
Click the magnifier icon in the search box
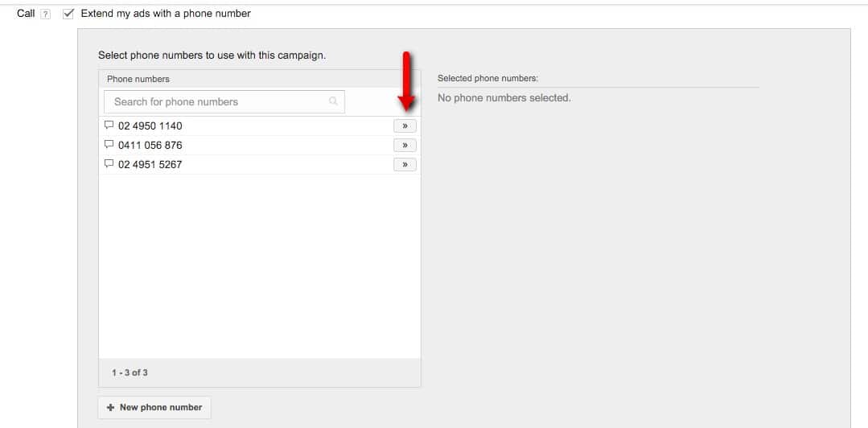(x=333, y=101)
